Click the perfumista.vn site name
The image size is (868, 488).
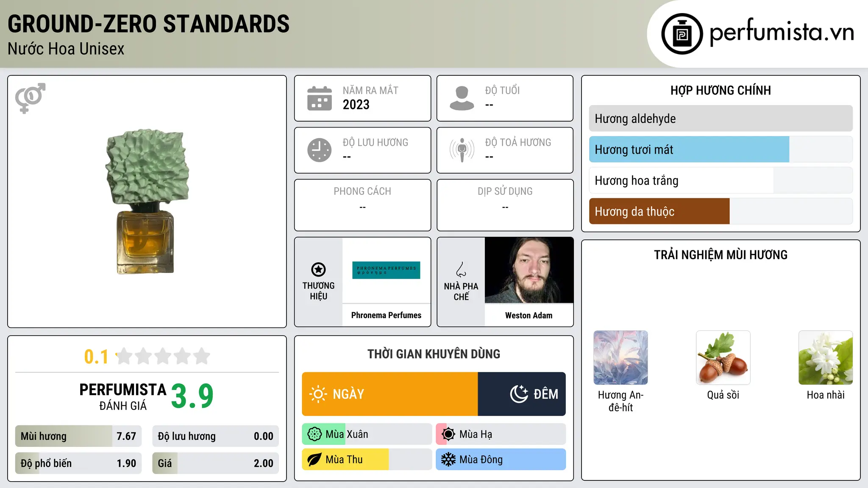point(782,32)
